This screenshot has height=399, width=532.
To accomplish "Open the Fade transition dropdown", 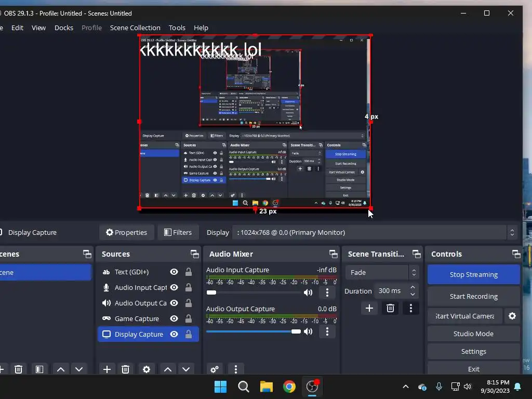I will pos(382,272).
